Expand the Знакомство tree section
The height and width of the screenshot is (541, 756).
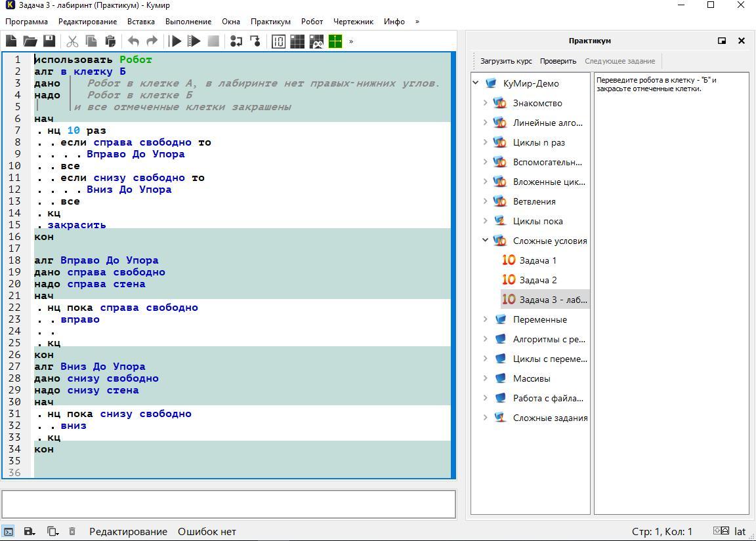485,103
